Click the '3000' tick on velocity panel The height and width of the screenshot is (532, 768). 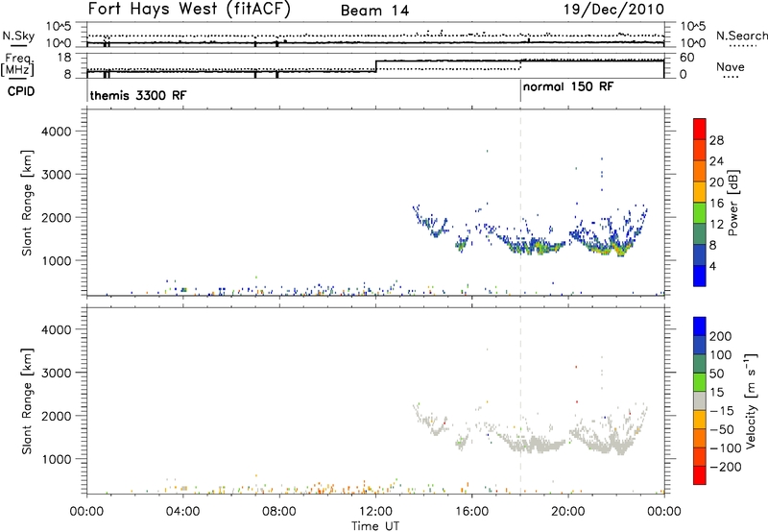(x=56, y=373)
